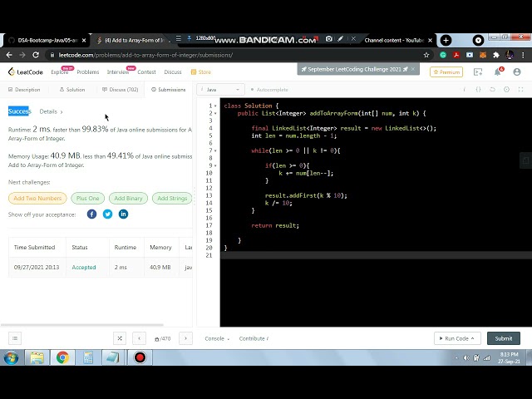Open the MetaMask fox extension

click(x=482, y=55)
